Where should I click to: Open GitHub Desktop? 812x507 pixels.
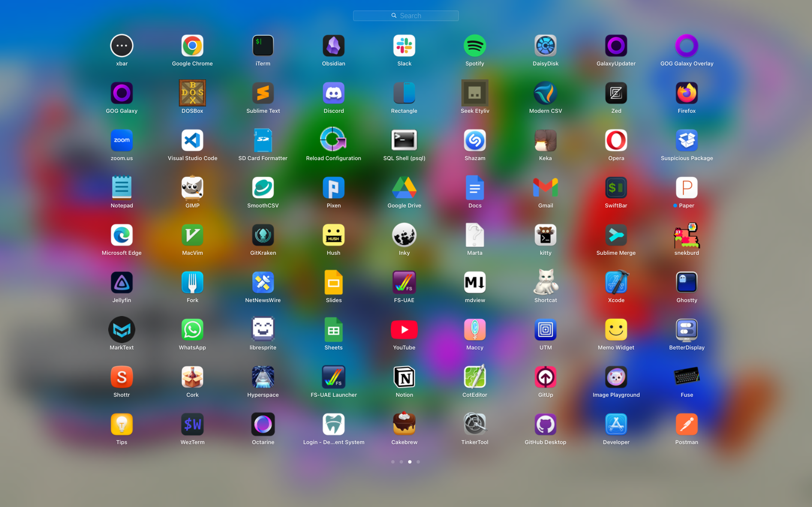(x=545, y=424)
